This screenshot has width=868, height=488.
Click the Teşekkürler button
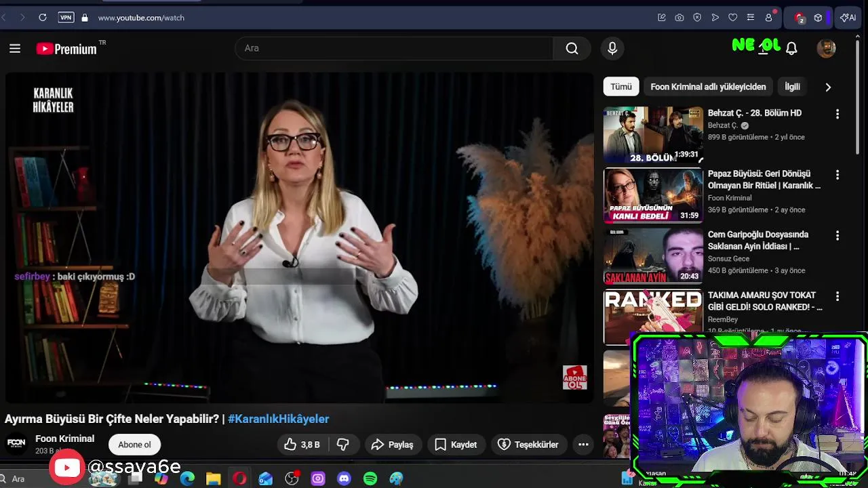[529, 445]
